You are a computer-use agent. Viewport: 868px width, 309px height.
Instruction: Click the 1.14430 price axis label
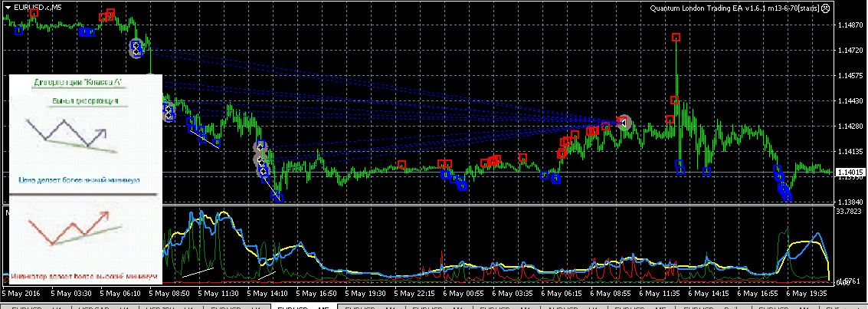click(x=851, y=101)
